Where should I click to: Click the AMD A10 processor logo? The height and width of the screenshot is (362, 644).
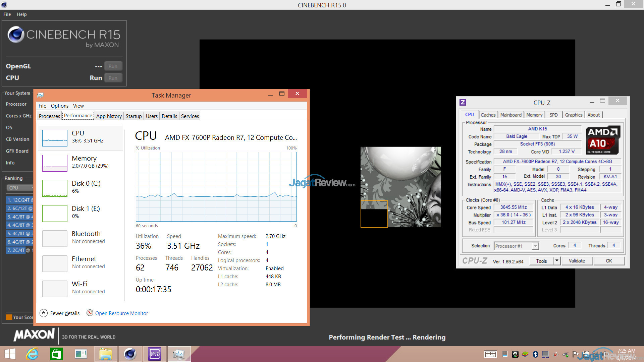coord(603,140)
